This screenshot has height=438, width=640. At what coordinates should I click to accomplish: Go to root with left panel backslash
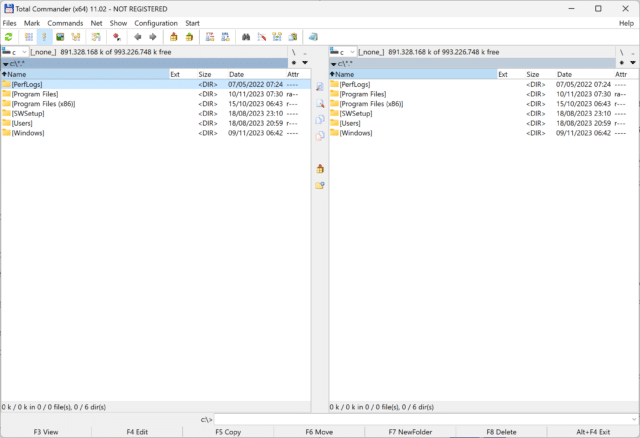pos(293,52)
